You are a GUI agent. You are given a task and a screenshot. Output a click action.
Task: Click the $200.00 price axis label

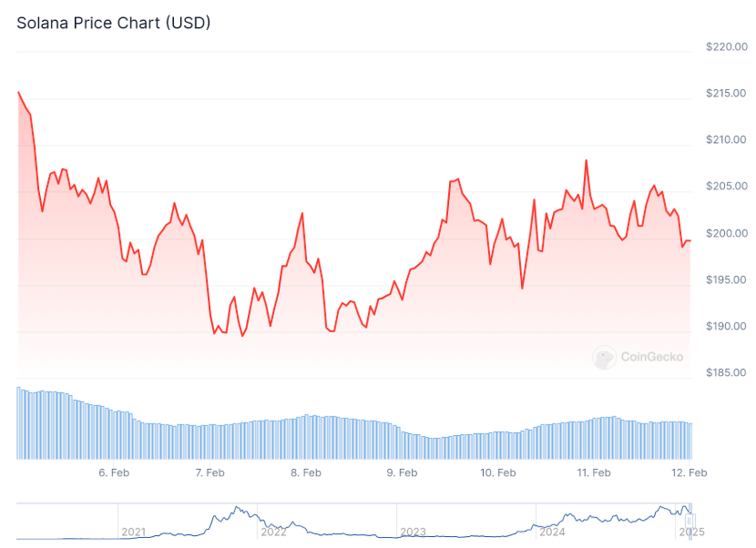[727, 233]
